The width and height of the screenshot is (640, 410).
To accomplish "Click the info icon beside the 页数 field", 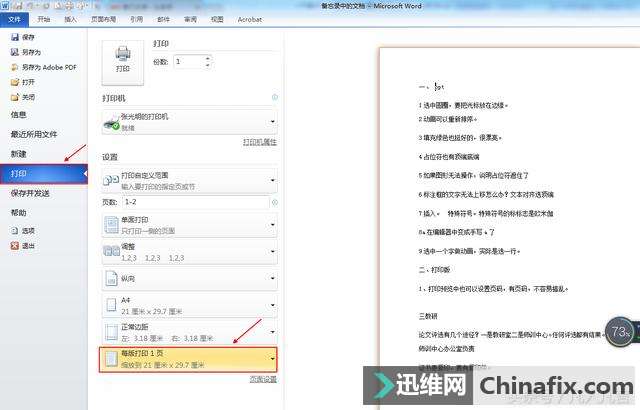I will click(275, 202).
